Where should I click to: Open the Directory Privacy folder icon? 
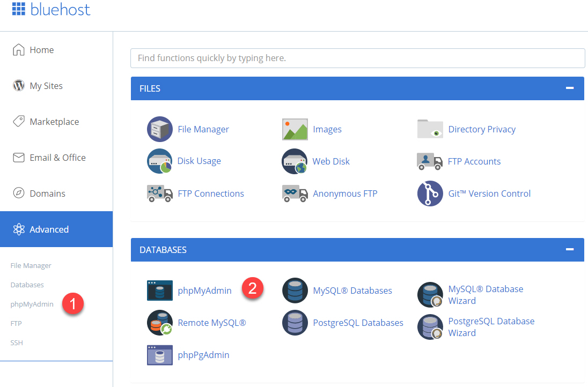430,129
